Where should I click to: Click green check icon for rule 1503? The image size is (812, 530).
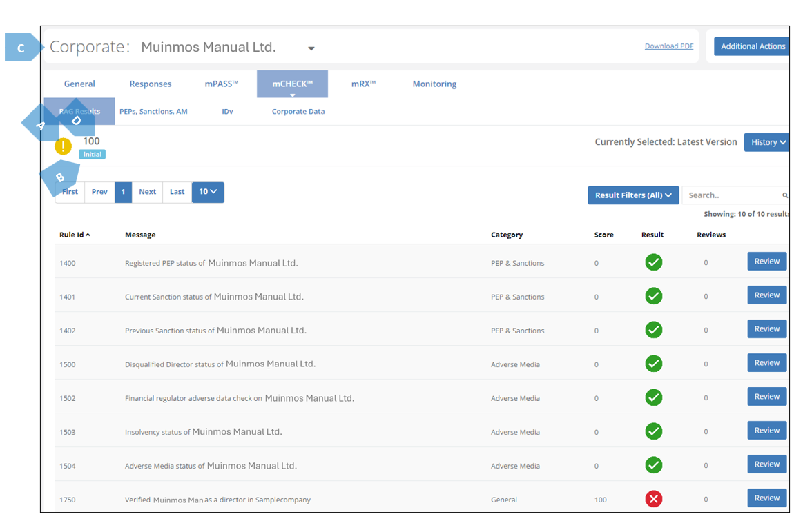click(x=653, y=431)
